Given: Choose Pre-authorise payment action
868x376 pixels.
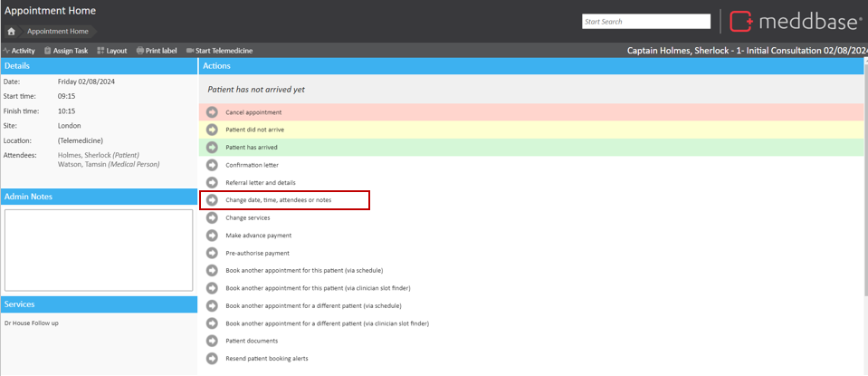Looking at the screenshot, I should (257, 253).
